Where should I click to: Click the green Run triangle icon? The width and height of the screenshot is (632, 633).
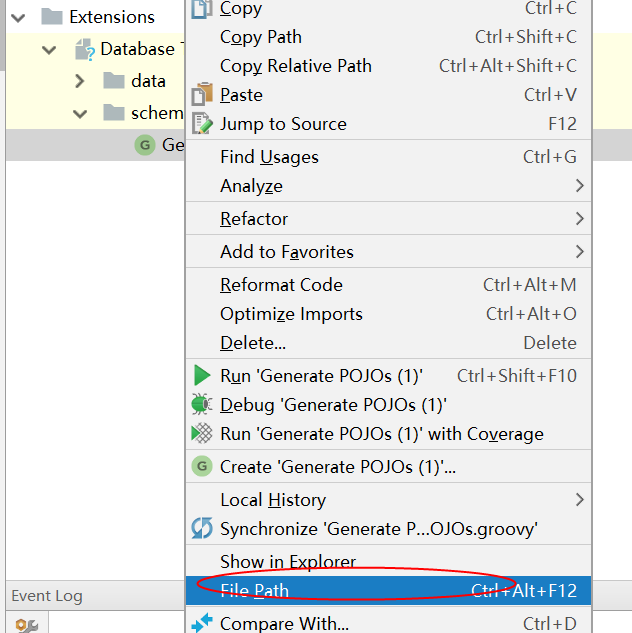(202, 376)
